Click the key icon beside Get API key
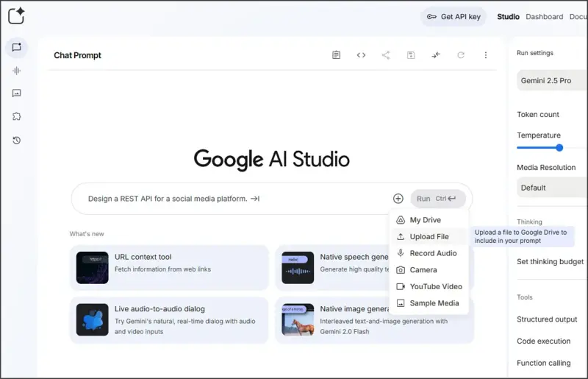588x379 pixels. tap(431, 17)
